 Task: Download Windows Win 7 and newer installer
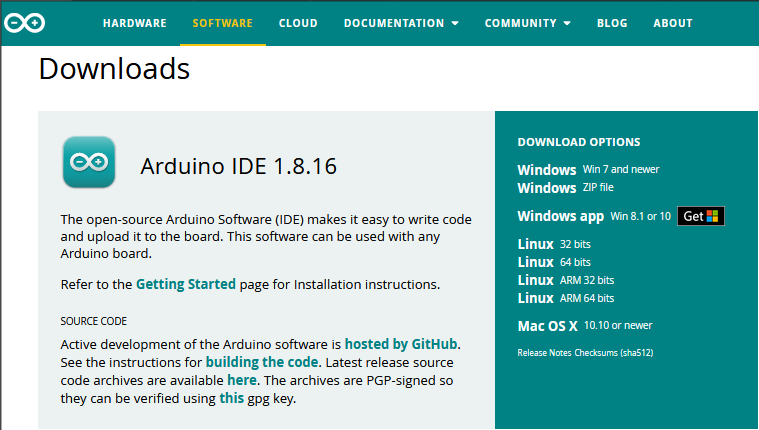[588, 169]
